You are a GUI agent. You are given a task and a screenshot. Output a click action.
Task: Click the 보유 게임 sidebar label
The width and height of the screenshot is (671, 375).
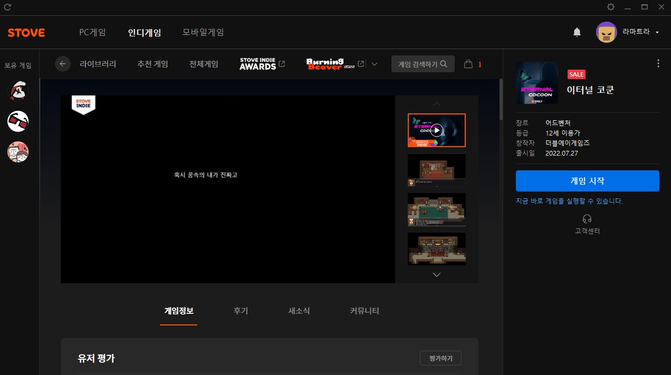[18, 65]
